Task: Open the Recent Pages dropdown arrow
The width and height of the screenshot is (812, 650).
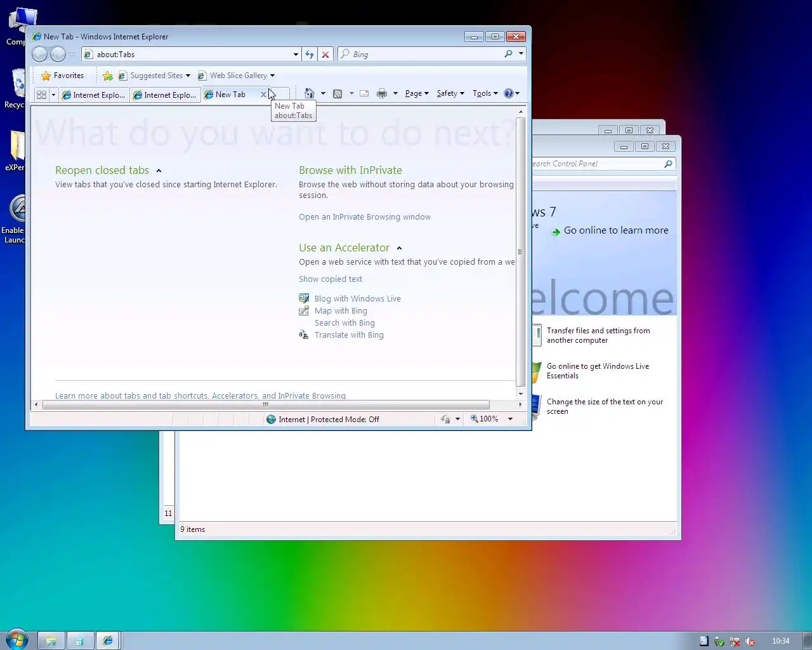Action: pyautogui.click(x=72, y=55)
